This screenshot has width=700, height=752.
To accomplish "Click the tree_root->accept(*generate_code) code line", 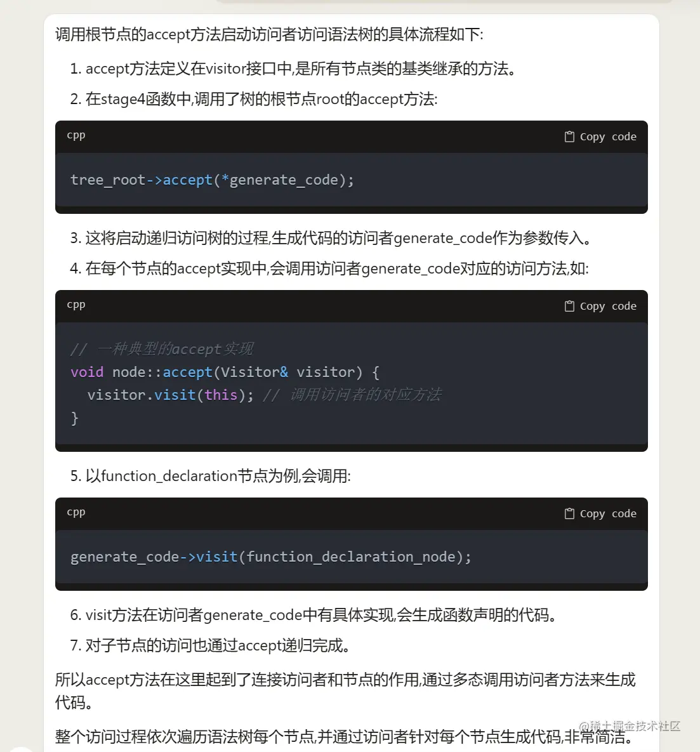I will click(x=212, y=180).
